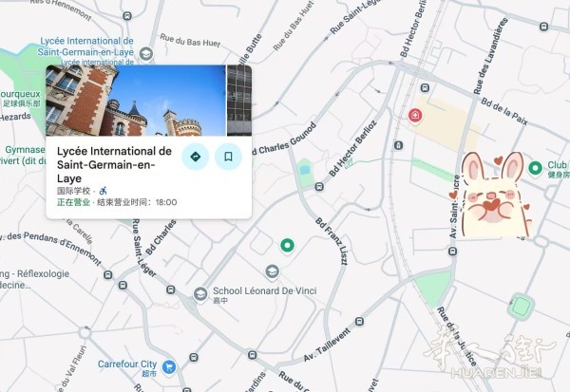
Task: Select bus stop beside School Léonard De Vinci pin
Action: [170, 289]
